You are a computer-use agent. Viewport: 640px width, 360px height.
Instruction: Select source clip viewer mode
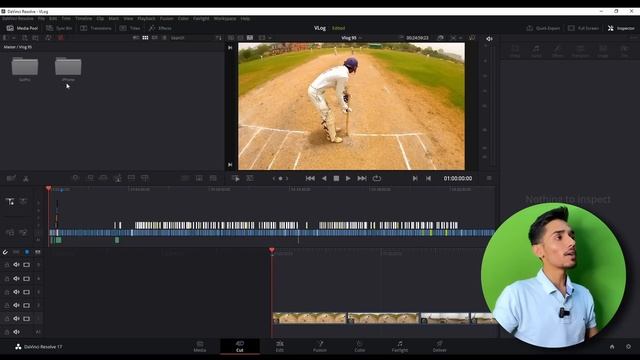point(231,38)
